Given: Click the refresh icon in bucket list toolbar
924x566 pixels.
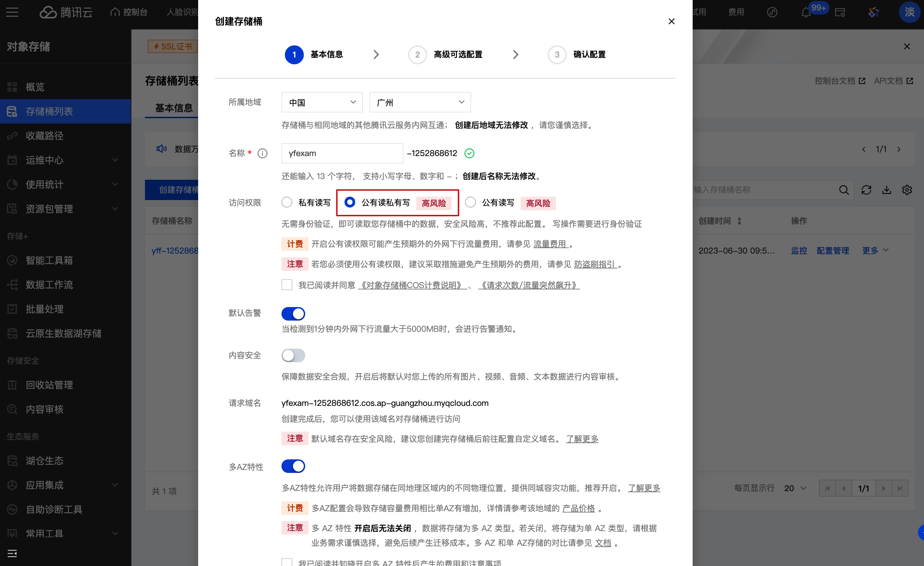Looking at the screenshot, I should (x=866, y=190).
